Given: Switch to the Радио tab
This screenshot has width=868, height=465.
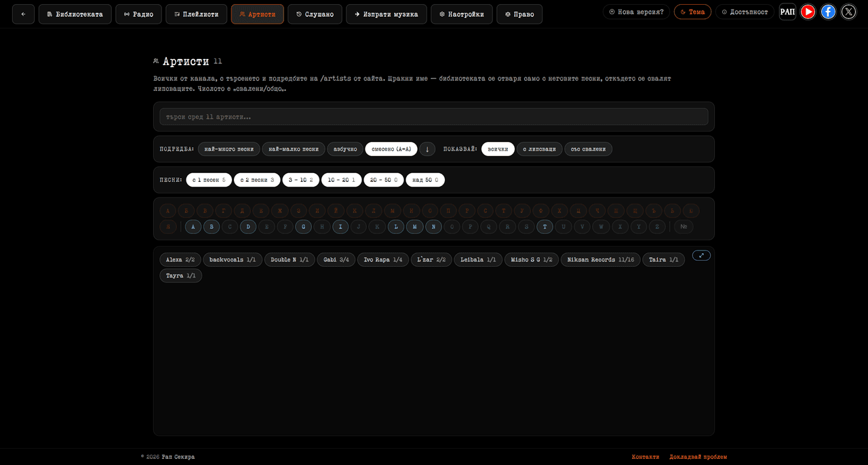Looking at the screenshot, I should point(138,14).
